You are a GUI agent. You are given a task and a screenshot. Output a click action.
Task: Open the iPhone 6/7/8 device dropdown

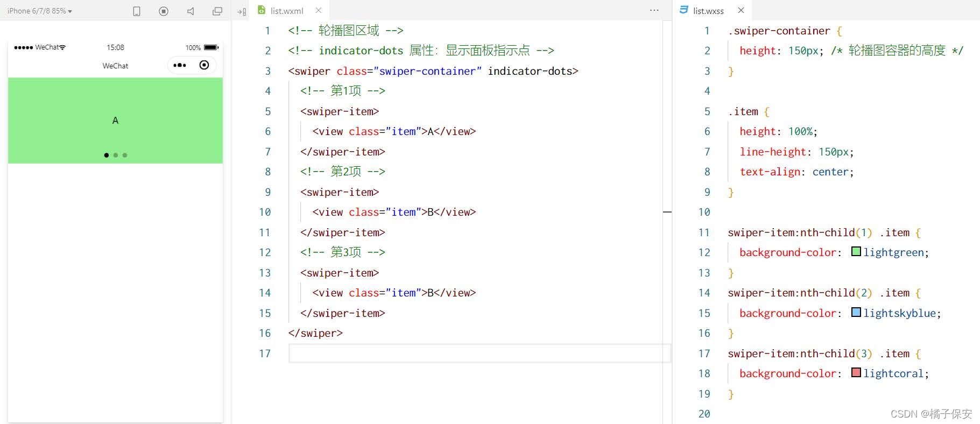tap(40, 11)
